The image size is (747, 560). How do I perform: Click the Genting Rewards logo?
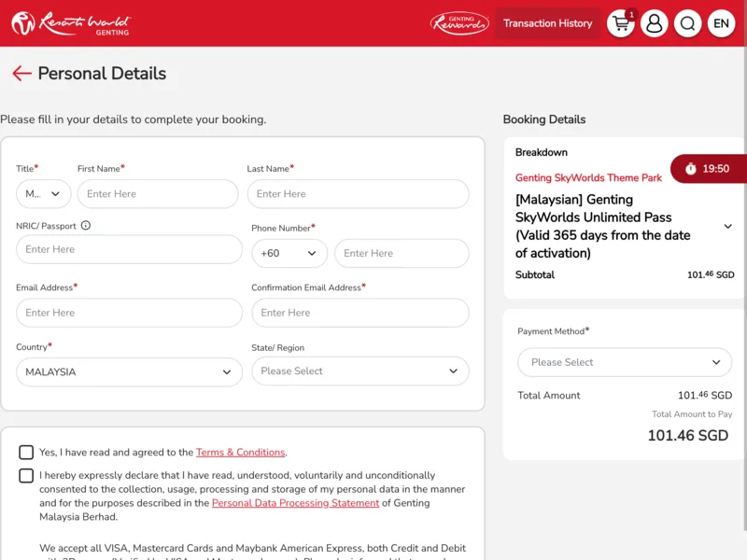pyautogui.click(x=459, y=23)
